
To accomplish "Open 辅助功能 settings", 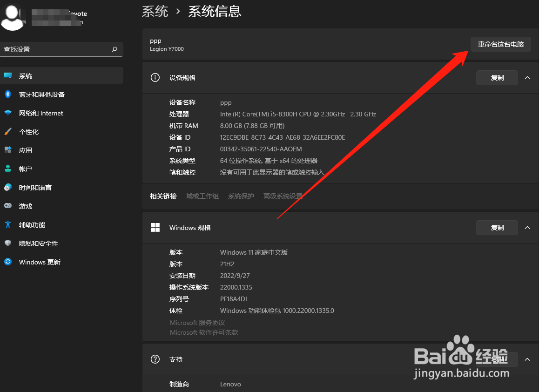I will [61, 224].
